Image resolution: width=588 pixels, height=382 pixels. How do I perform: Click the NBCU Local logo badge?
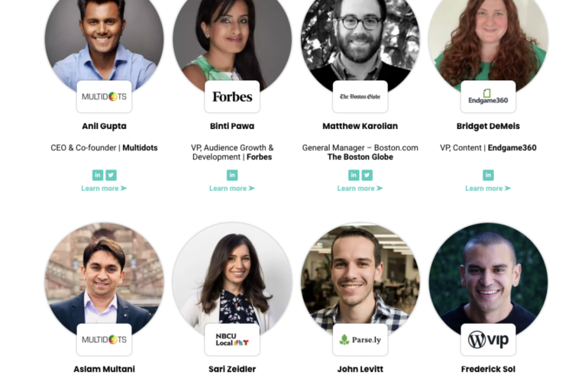tap(232, 339)
